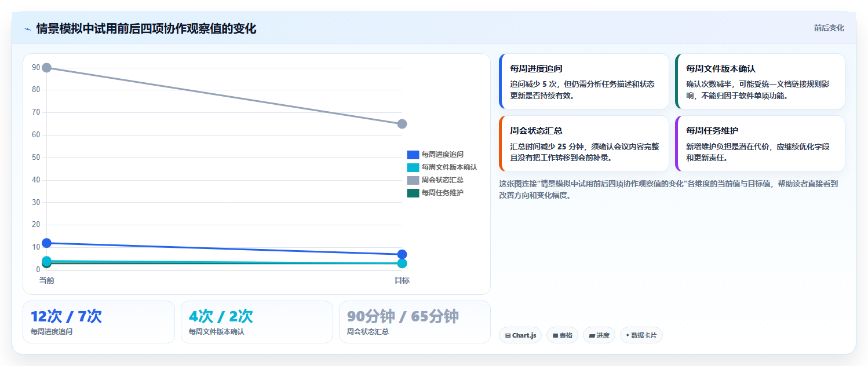Image resolution: width=868 pixels, height=366 pixels.
Task: Click the bar icon in the 进度 chip
Action: tap(592, 335)
